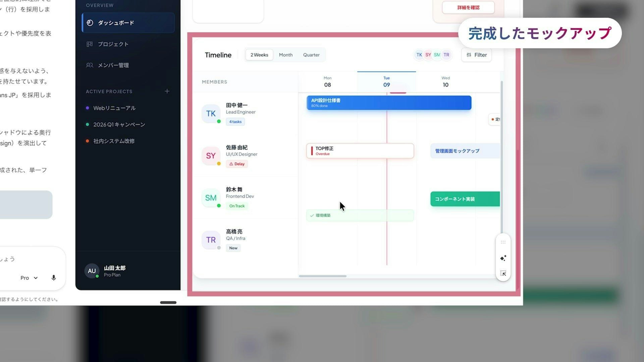
Task: Click the timeline horizontal scrollbar
Action: pyautogui.click(x=323, y=276)
